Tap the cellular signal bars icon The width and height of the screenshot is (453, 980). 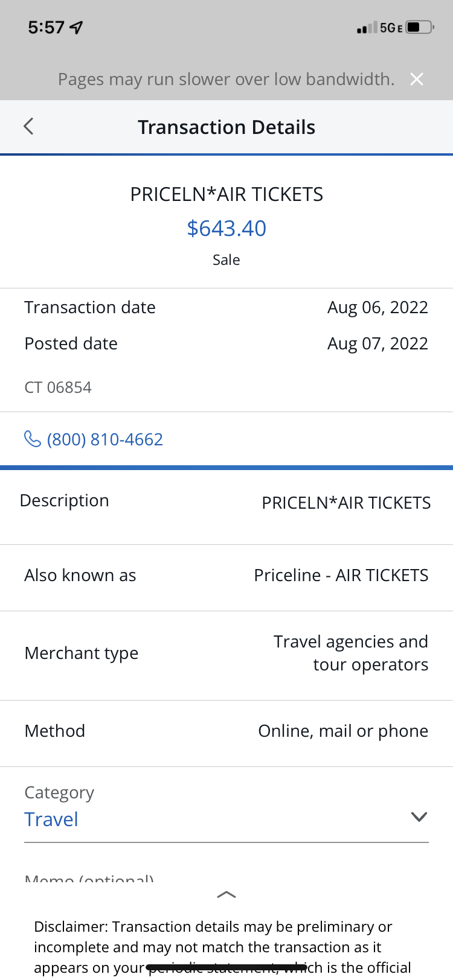point(367,28)
